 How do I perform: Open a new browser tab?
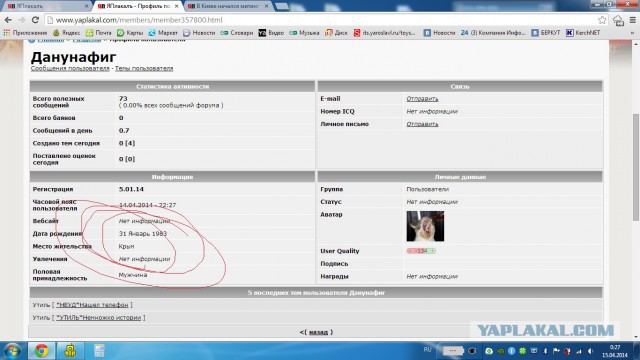click(282, 6)
